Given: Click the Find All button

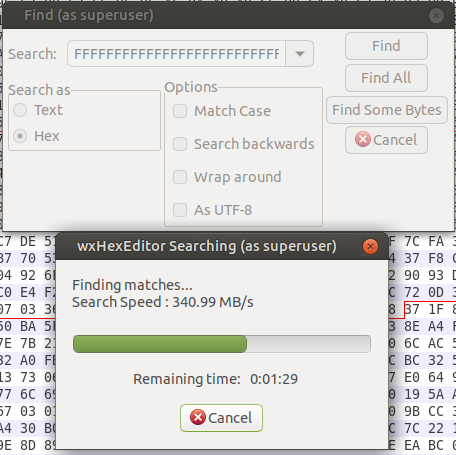Looking at the screenshot, I should [x=386, y=78].
